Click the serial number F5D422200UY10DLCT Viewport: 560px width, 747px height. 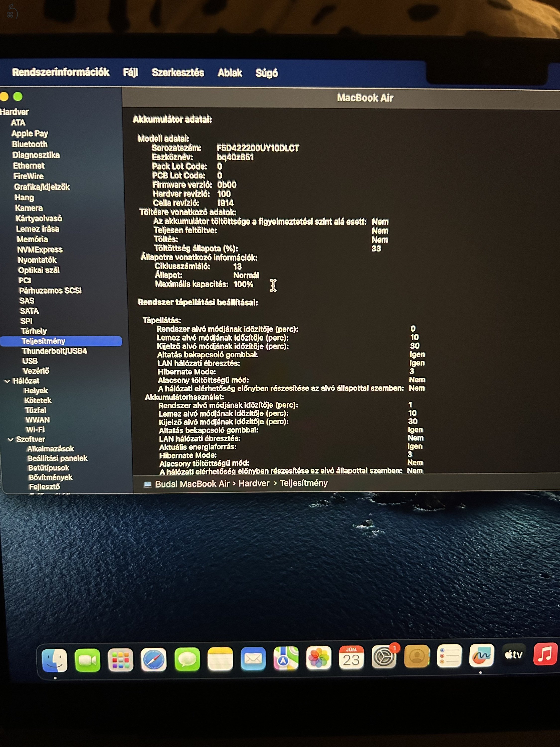point(258,148)
